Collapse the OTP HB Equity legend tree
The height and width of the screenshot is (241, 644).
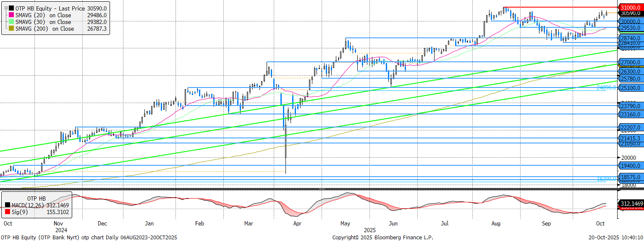[5, 8]
